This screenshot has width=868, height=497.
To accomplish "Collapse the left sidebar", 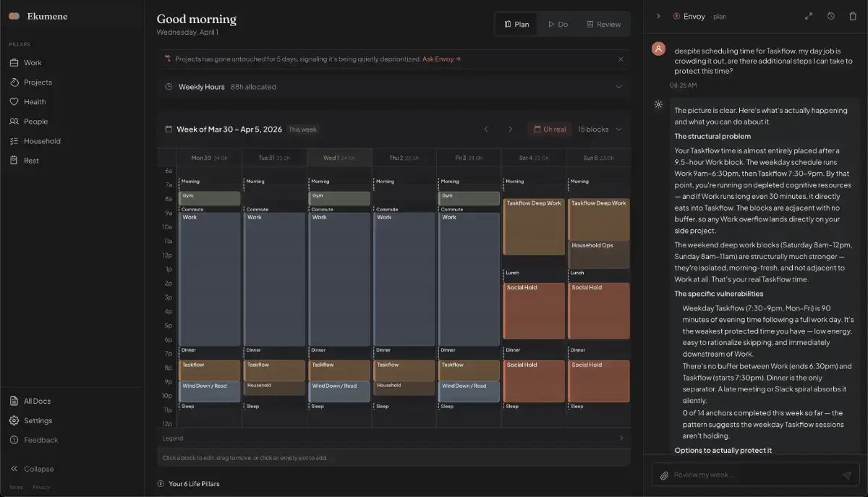I will (32, 469).
